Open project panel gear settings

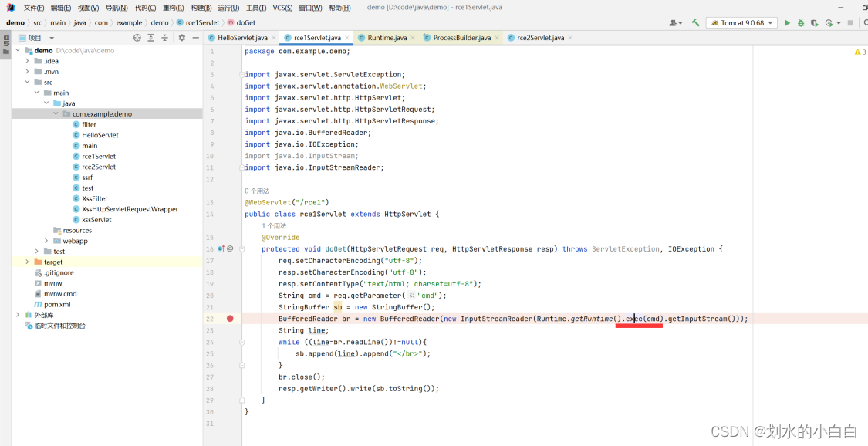click(x=181, y=38)
